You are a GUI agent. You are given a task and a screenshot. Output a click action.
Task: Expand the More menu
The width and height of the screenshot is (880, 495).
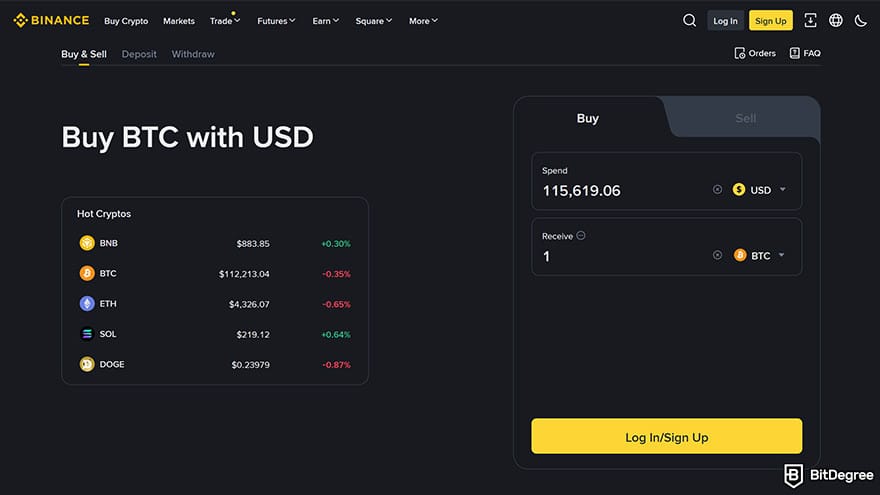click(423, 21)
